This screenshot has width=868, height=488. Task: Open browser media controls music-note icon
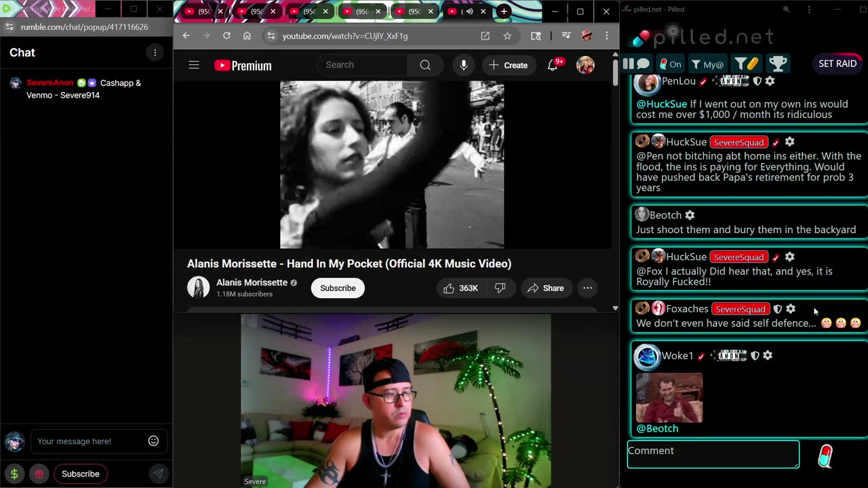(566, 36)
